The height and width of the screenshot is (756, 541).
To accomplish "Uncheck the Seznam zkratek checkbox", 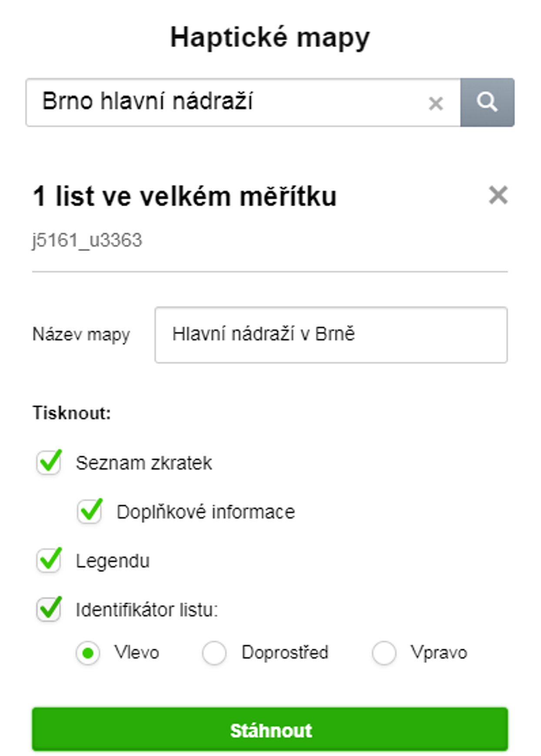I will (49, 462).
